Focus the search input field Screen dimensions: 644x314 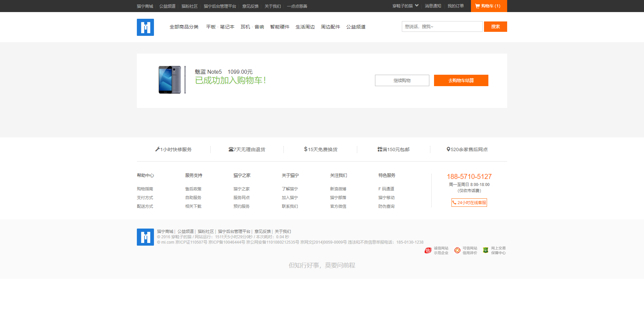[x=442, y=26]
